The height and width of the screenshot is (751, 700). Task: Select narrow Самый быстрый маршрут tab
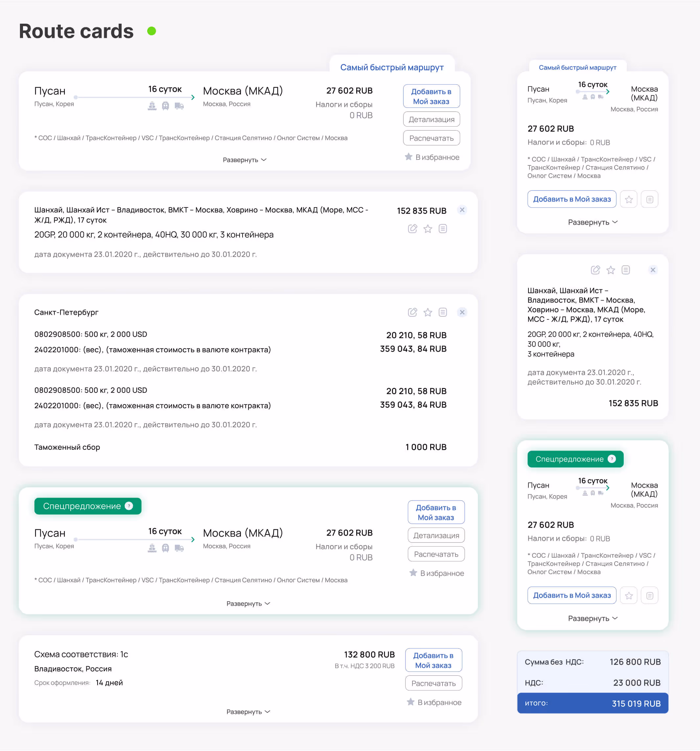(x=577, y=67)
